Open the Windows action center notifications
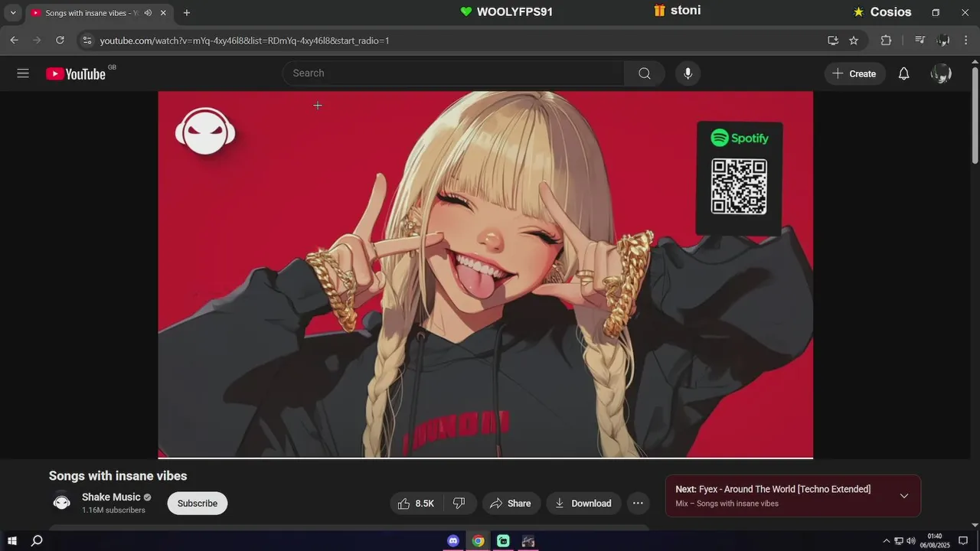The image size is (980, 551). click(963, 541)
